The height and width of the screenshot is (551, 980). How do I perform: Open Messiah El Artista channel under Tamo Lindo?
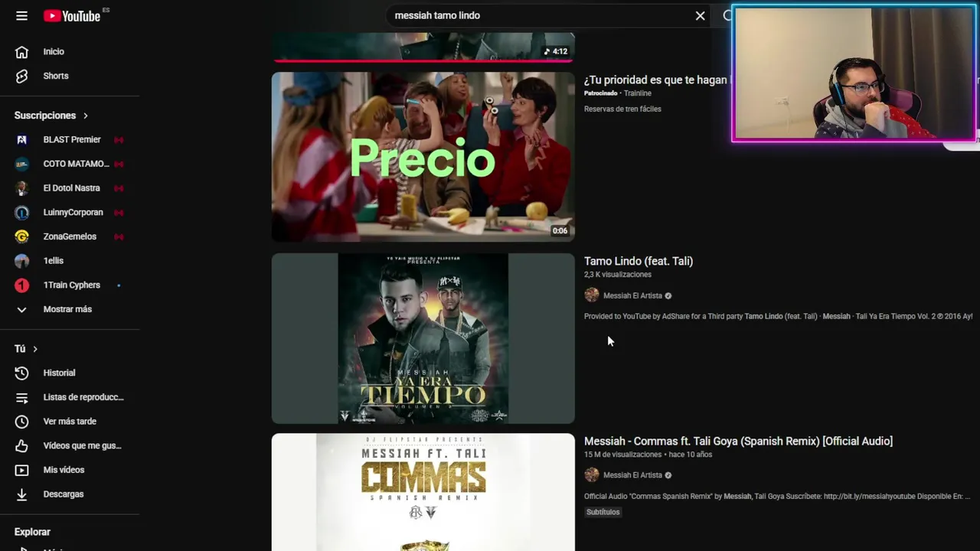click(632, 295)
